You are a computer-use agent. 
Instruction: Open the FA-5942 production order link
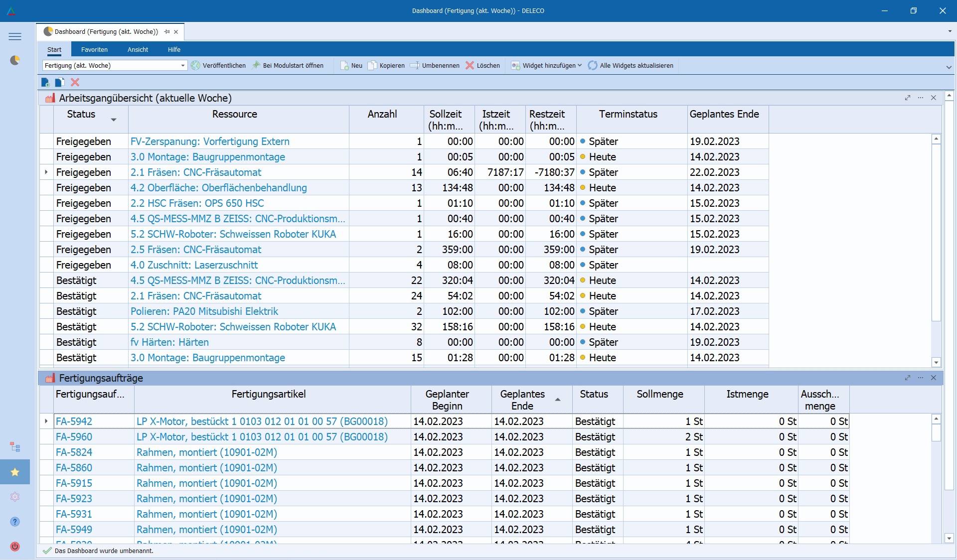(74, 421)
